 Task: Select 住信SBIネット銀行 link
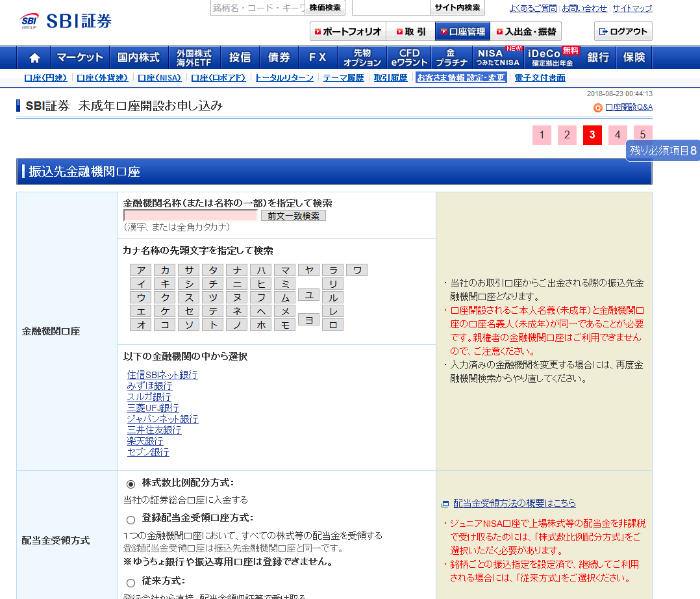[162, 375]
